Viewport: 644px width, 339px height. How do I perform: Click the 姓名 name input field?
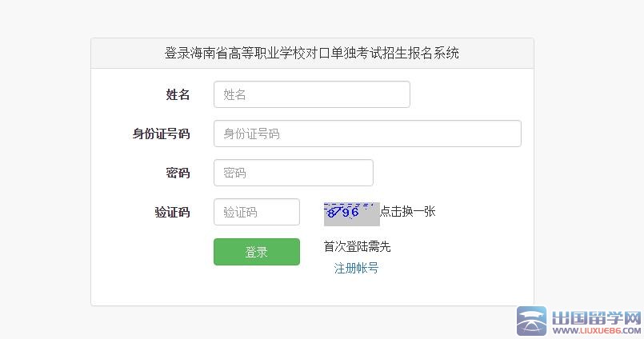[x=311, y=94]
